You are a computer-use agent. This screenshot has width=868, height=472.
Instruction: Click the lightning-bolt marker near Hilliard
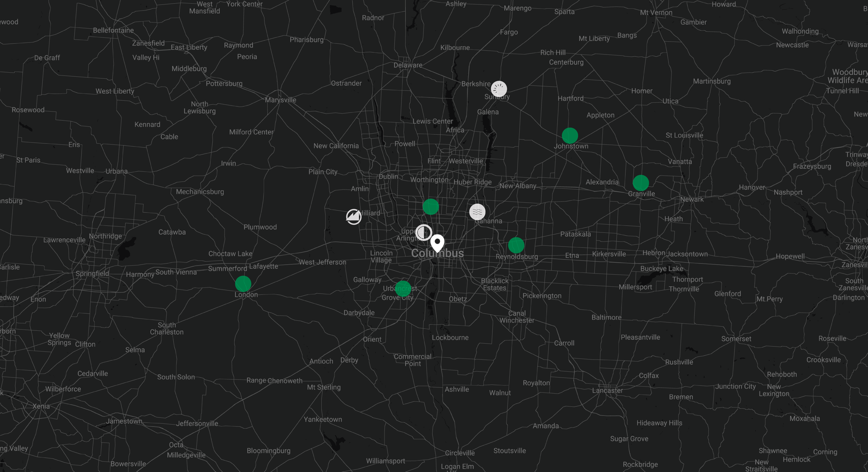[x=353, y=217]
